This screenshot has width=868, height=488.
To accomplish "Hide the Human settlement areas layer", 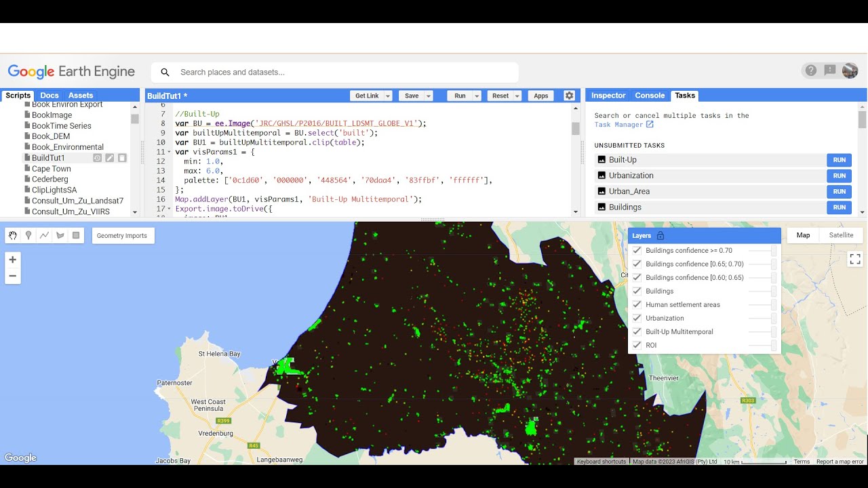I will point(637,304).
